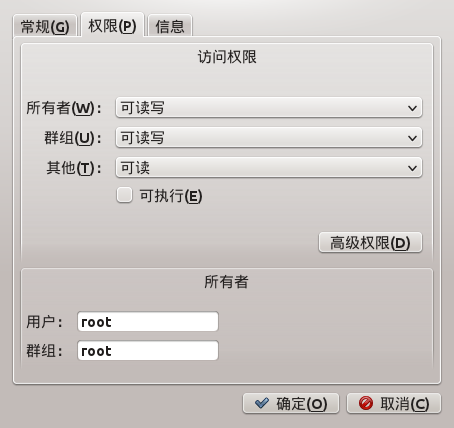Click the chevron arrow of 其他 dropdown
454x428 pixels.
(x=412, y=168)
